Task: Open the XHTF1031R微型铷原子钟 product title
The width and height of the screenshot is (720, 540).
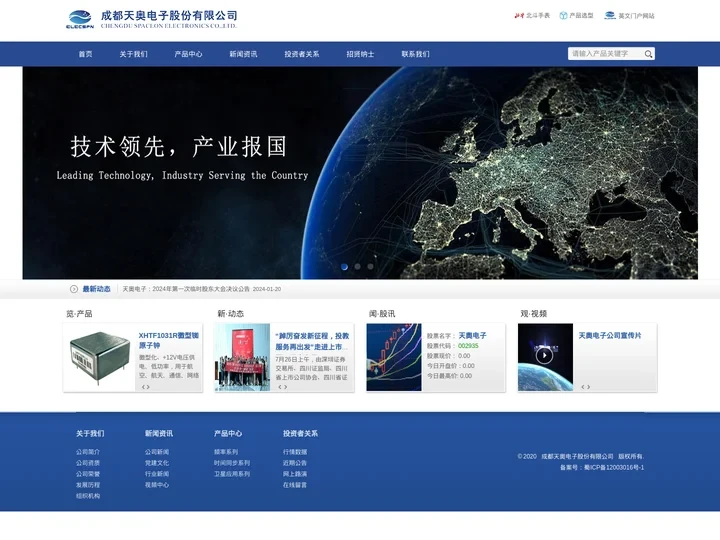Action: click(169, 340)
